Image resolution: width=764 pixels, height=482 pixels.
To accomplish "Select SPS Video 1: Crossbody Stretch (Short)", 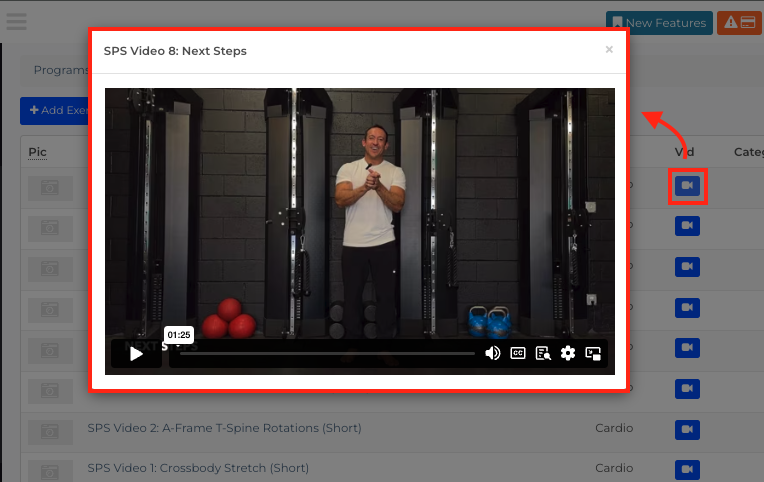I will pos(198,468).
